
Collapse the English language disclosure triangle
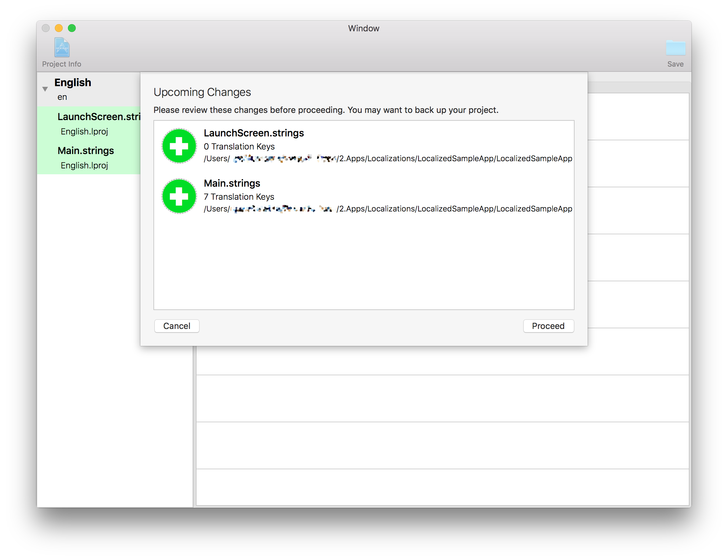[45, 89]
